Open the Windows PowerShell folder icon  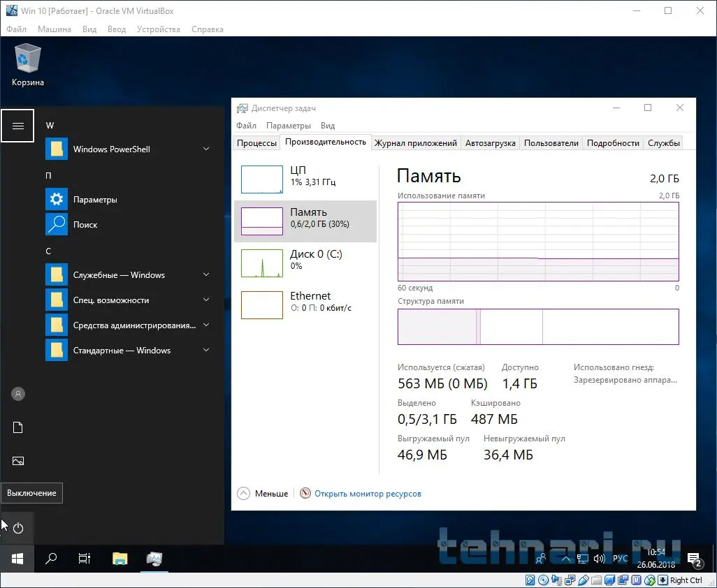[x=57, y=149]
